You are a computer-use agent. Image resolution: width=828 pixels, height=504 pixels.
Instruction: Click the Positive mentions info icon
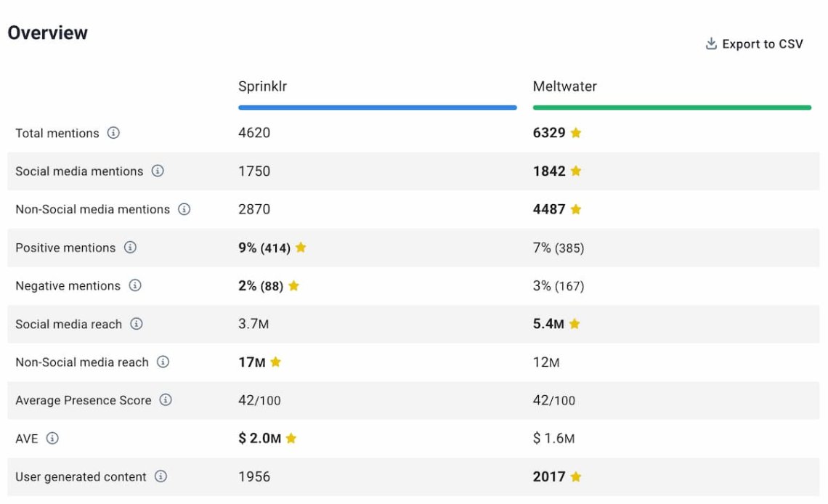(130, 248)
